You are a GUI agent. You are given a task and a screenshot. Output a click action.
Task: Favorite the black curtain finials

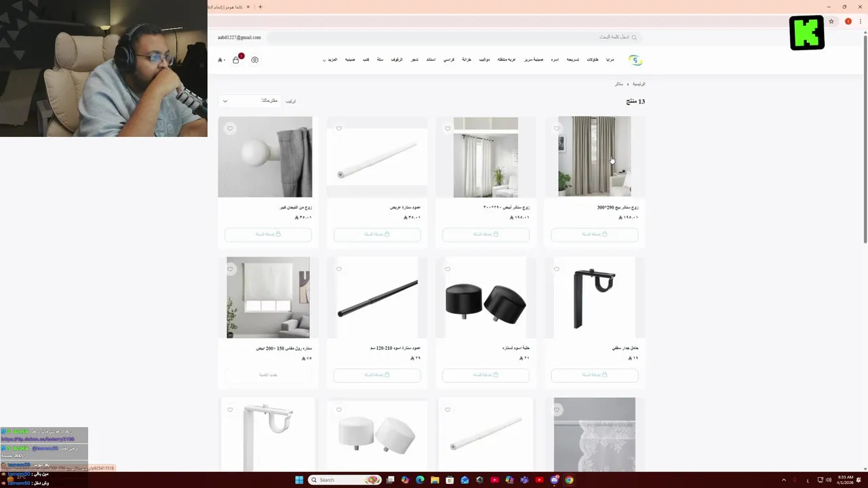[448, 269]
